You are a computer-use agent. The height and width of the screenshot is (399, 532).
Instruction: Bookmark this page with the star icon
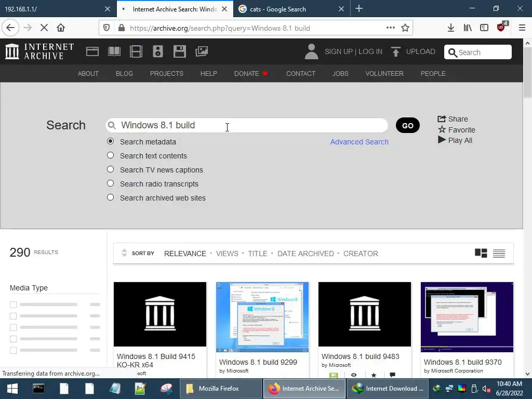(x=405, y=28)
